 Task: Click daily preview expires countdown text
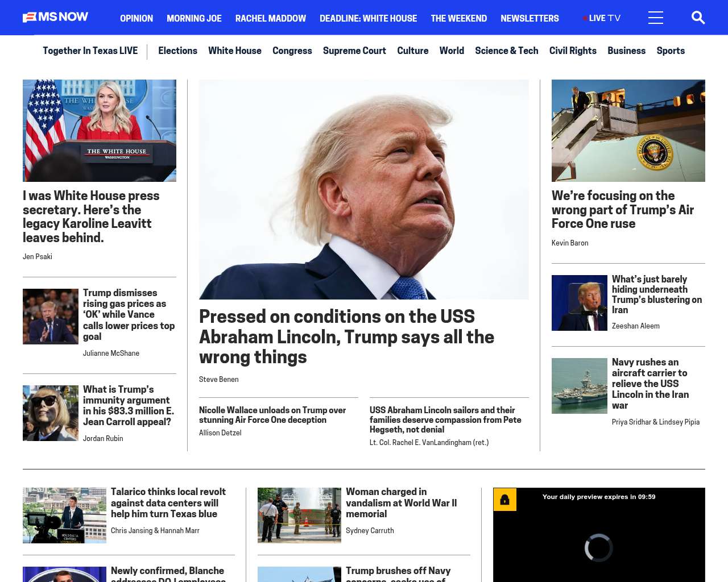pyautogui.click(x=599, y=497)
